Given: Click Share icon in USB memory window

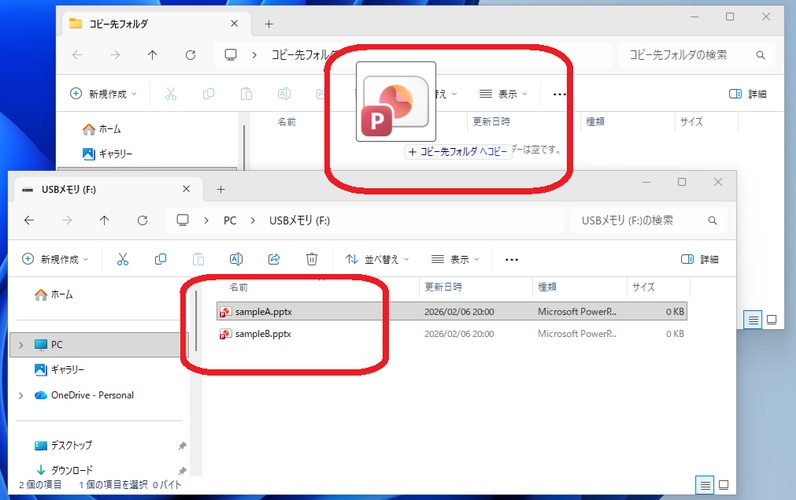Looking at the screenshot, I should point(274,259).
